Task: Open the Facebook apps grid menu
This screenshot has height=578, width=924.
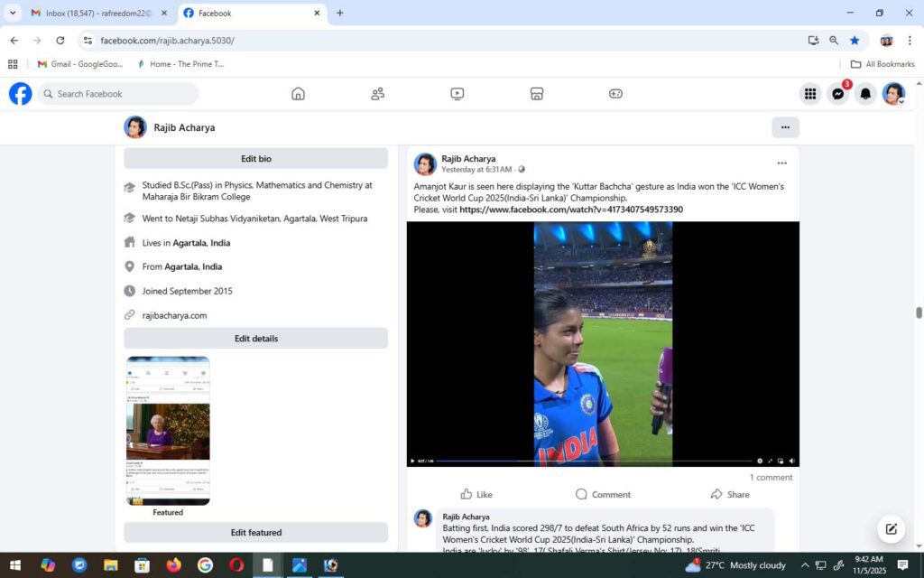Action: [x=810, y=94]
